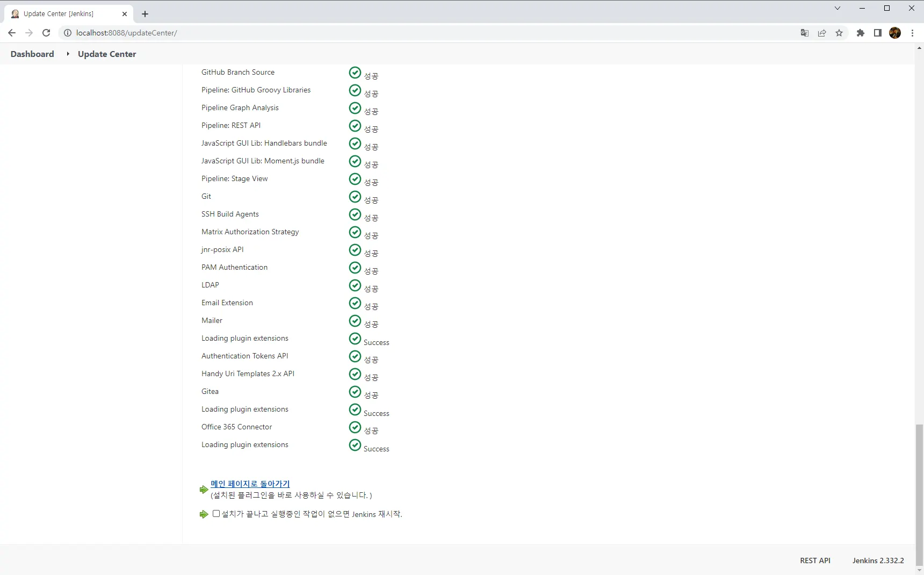Click the scrollbar down arrow
The image size is (924, 575).
(x=920, y=571)
